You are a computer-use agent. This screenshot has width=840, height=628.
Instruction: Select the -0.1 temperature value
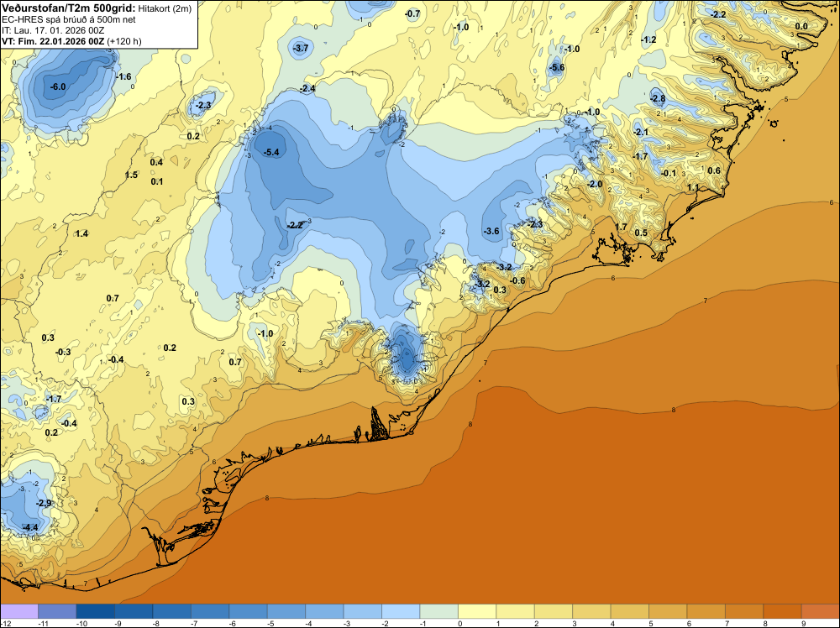[669, 174]
